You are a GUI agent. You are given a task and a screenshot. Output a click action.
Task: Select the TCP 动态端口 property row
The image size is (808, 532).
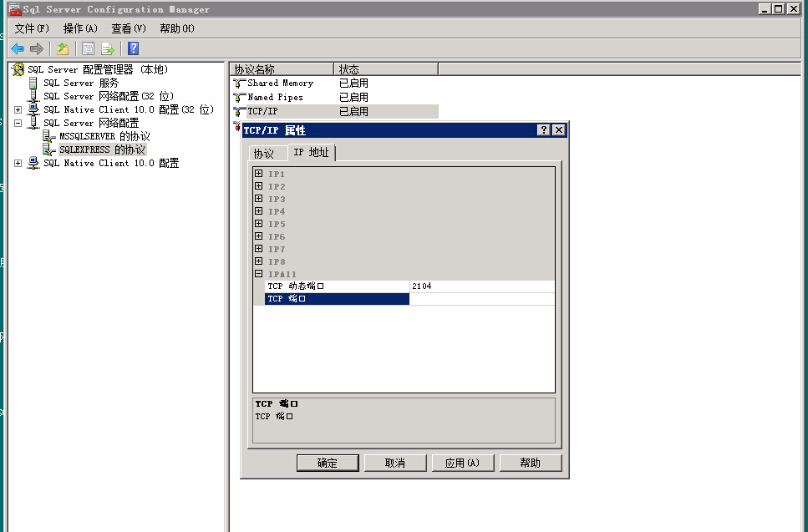pos(409,286)
